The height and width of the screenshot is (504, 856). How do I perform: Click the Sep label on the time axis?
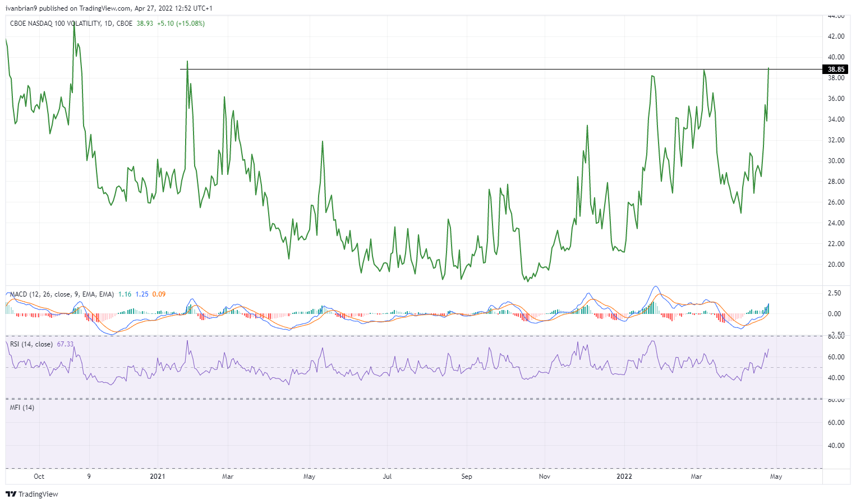pos(467,477)
